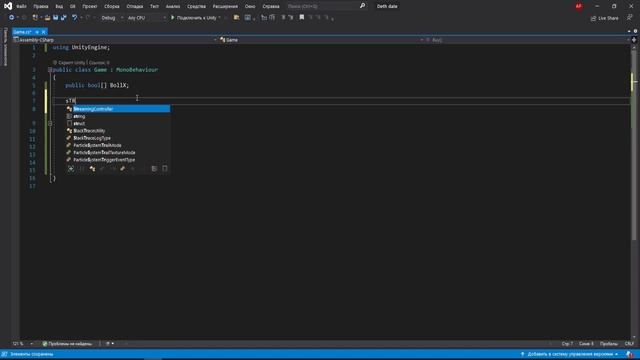Click the Live Share icon
This screenshot has width=640, height=360.
click(593, 18)
